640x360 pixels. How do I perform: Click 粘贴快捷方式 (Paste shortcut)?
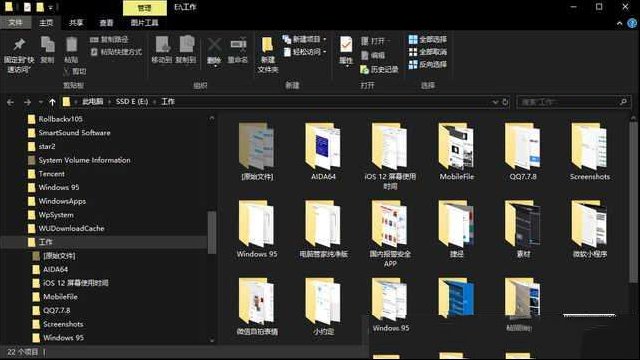pos(116,52)
